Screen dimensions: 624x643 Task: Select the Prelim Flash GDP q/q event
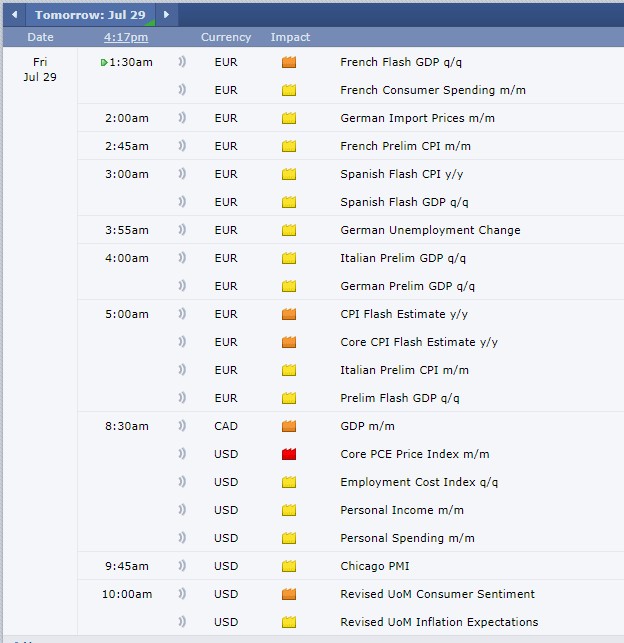400,398
